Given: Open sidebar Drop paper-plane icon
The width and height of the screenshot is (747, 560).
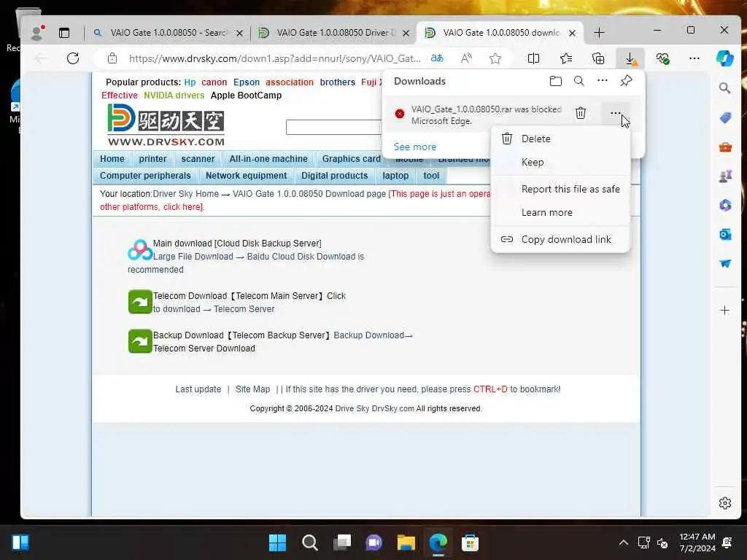Looking at the screenshot, I should [x=725, y=263].
